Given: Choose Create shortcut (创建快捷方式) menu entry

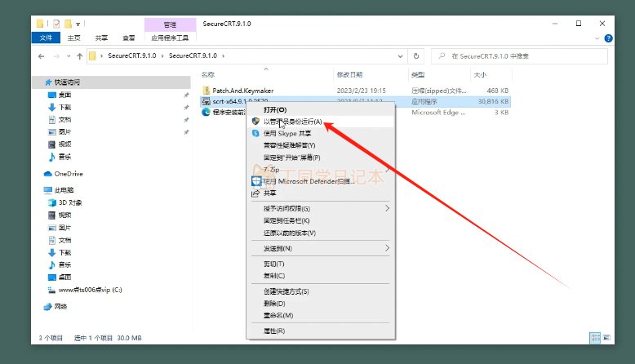Looking at the screenshot, I should [x=320, y=291].
